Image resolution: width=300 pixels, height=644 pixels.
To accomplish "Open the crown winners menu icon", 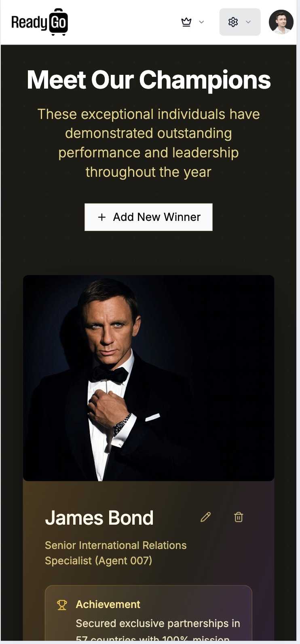I will pyautogui.click(x=186, y=22).
